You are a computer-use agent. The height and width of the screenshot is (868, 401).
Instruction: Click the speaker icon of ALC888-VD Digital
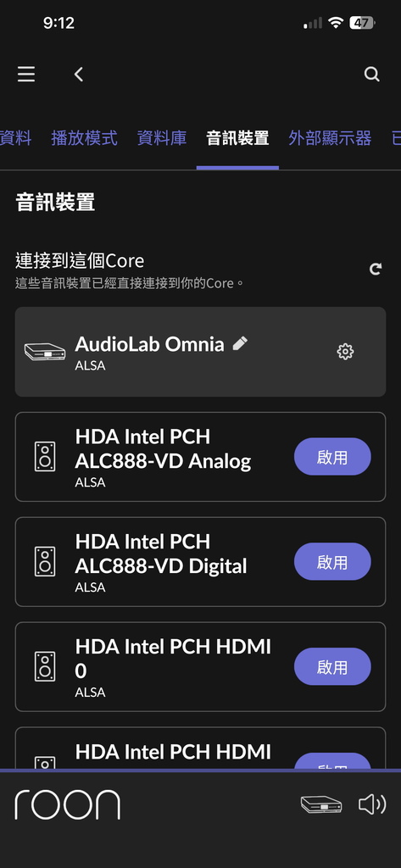click(x=45, y=562)
